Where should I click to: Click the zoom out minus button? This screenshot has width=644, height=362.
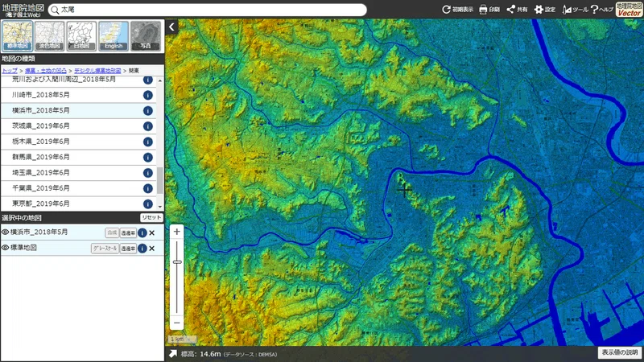pos(177,323)
